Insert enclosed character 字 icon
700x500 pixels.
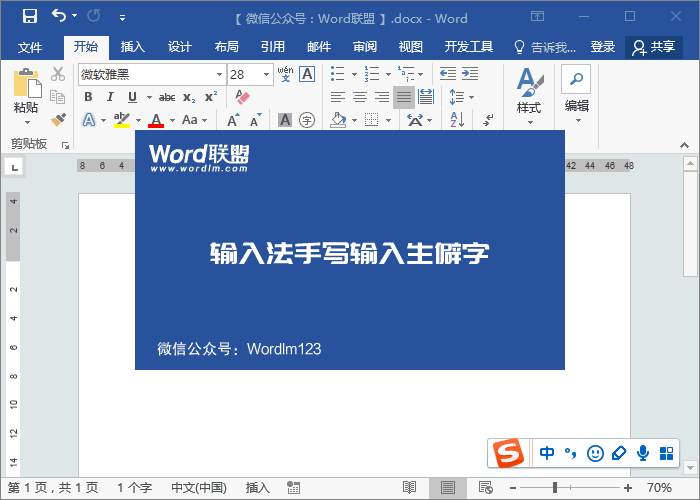(x=307, y=120)
